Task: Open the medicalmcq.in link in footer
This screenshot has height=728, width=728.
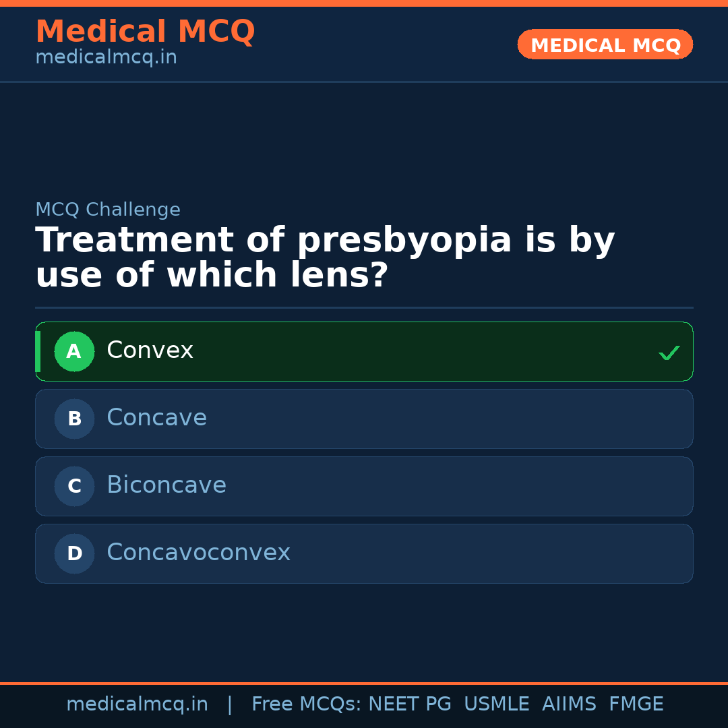Action: [137, 704]
